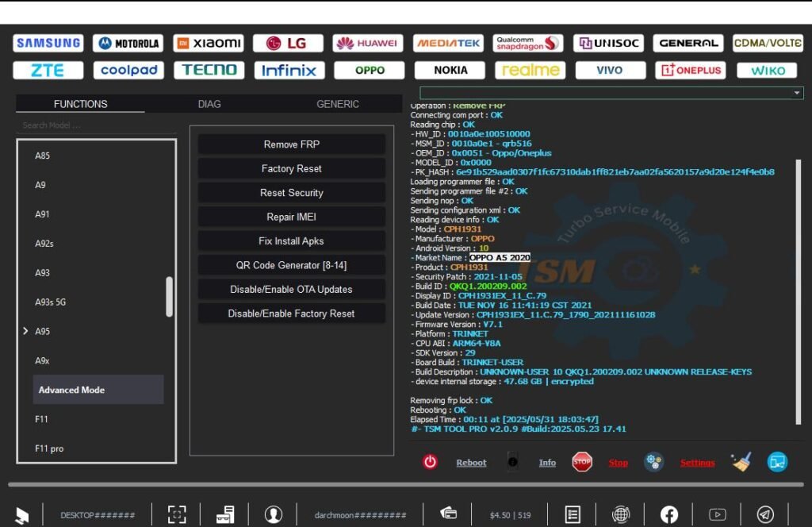Screen dimensions: 812x527
Task: Run the Remove FRP function
Action: point(292,144)
